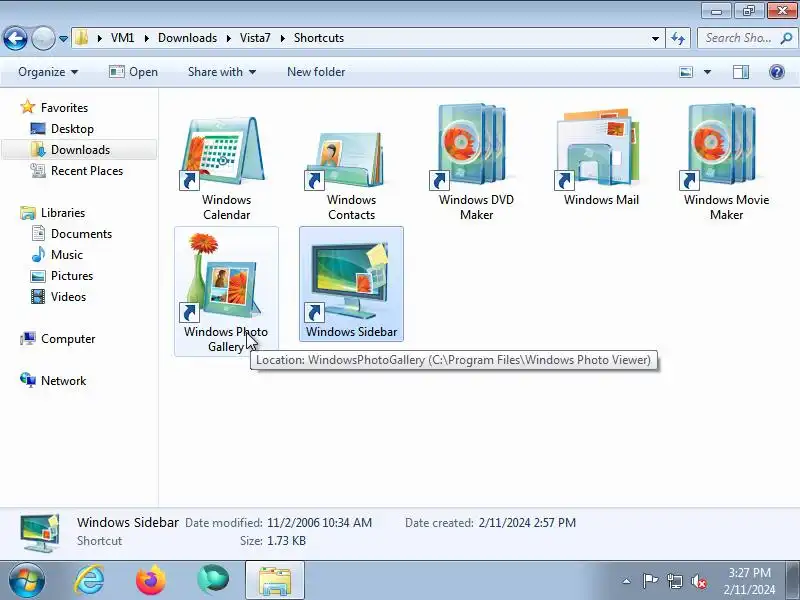Viewport: 800px width, 600px height.
Task: Select the Windows Movie Maker shortcut
Action: pyautogui.click(x=726, y=162)
